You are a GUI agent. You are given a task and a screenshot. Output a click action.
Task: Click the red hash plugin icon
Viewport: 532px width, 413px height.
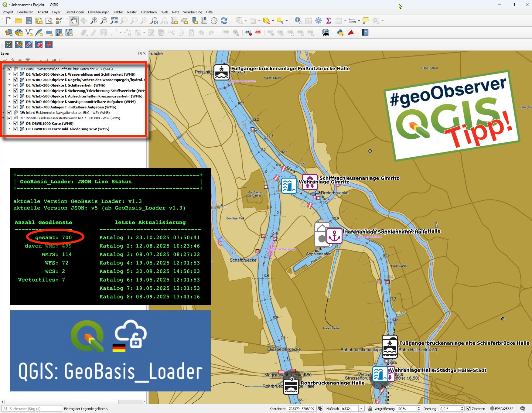49,44
